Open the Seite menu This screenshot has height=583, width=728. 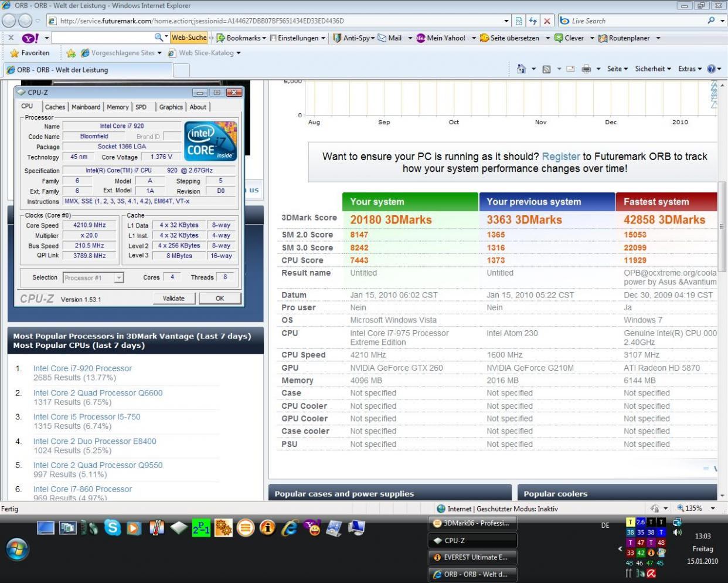617,69
